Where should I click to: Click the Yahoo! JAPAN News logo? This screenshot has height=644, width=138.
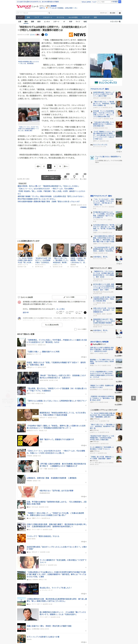(27, 7)
